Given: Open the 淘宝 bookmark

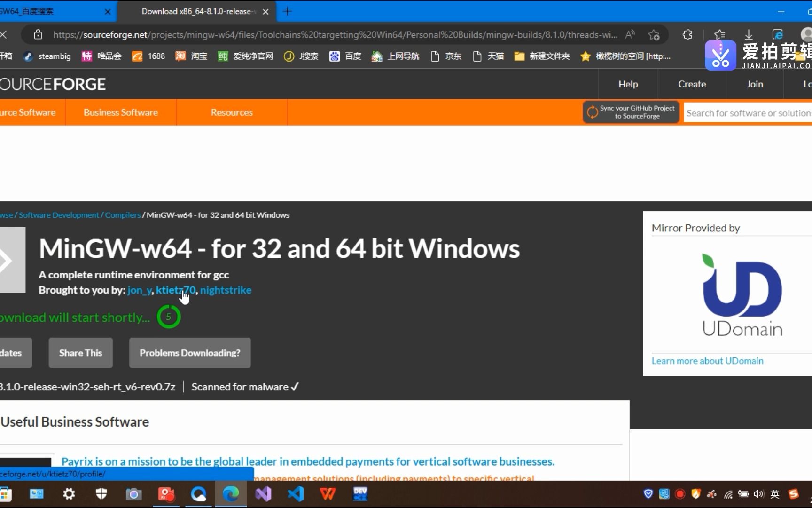Looking at the screenshot, I should click(x=191, y=56).
